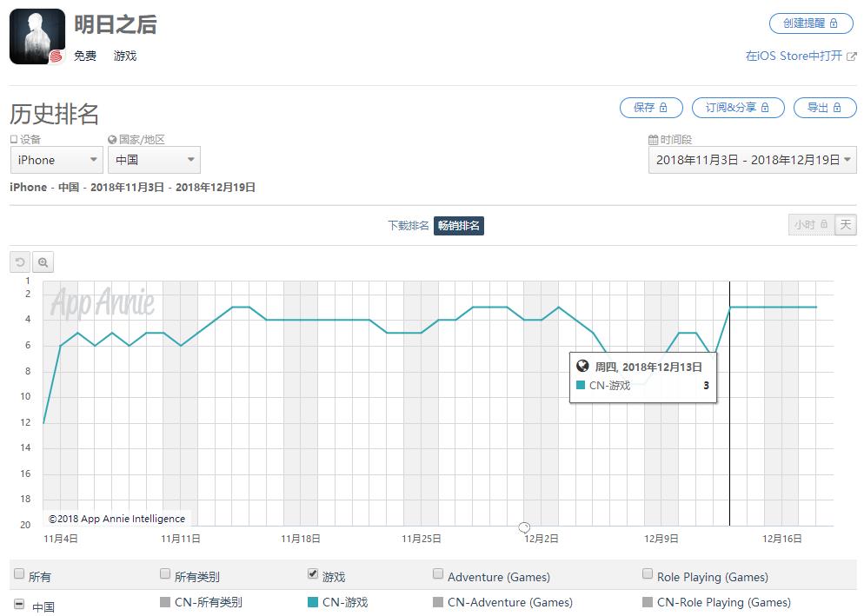Image resolution: width=864 pixels, height=616 pixels.
Task: Collapse the 中国 row expander
Action: point(19,605)
